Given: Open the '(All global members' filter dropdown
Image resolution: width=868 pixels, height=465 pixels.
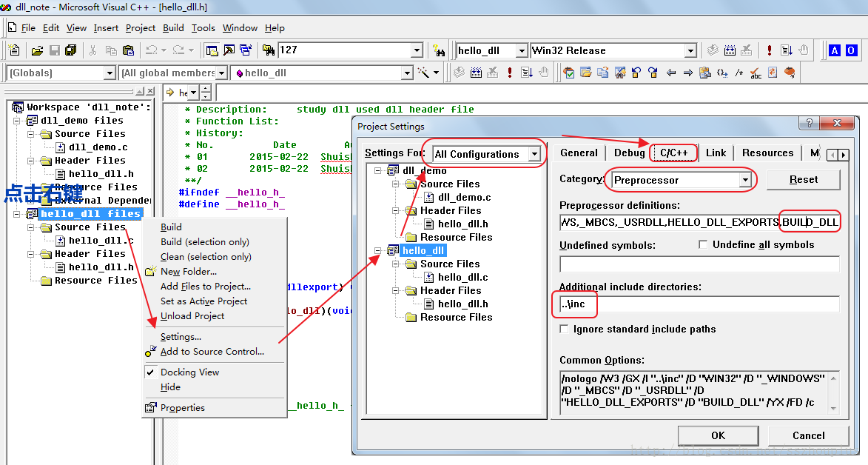Looking at the screenshot, I should tap(221, 73).
